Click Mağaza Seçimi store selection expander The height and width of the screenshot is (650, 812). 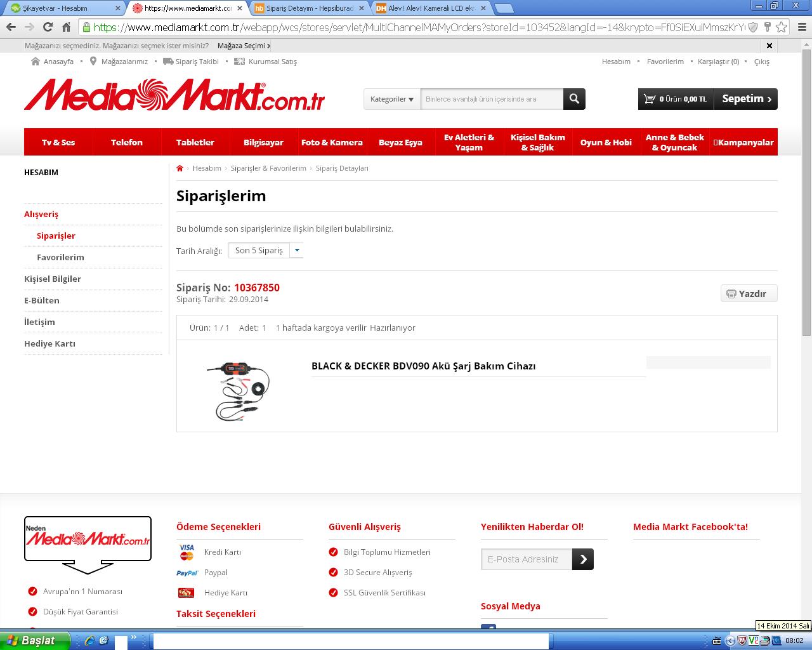click(244, 46)
